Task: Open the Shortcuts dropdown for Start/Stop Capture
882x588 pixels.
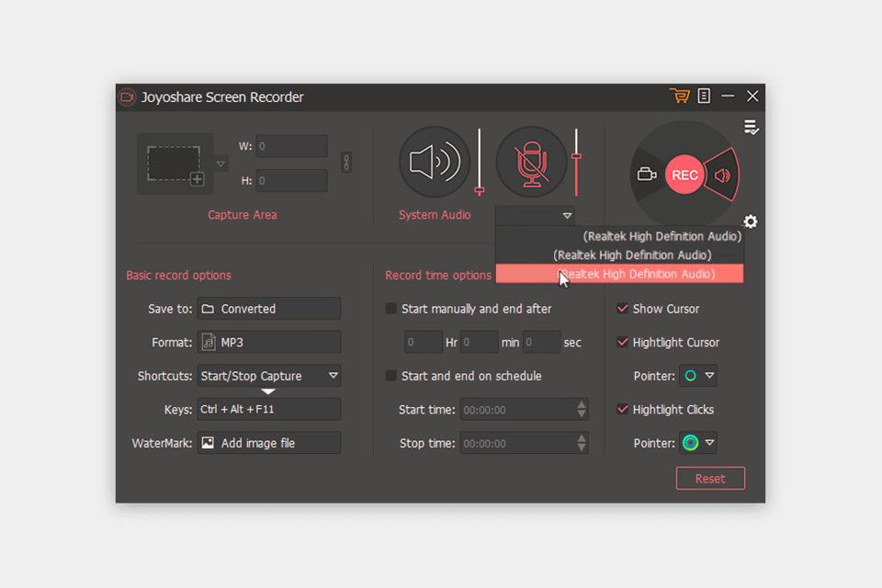Action: tap(268, 376)
